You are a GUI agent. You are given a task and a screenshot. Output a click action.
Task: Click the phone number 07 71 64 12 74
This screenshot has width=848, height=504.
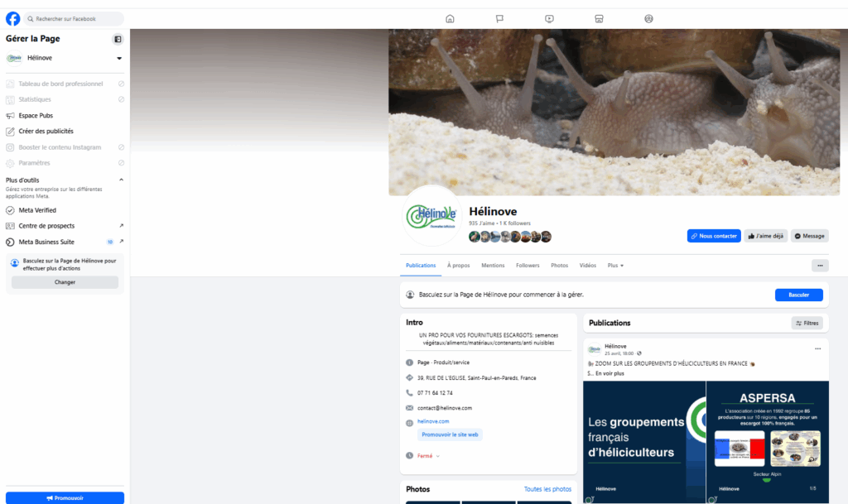click(x=435, y=393)
